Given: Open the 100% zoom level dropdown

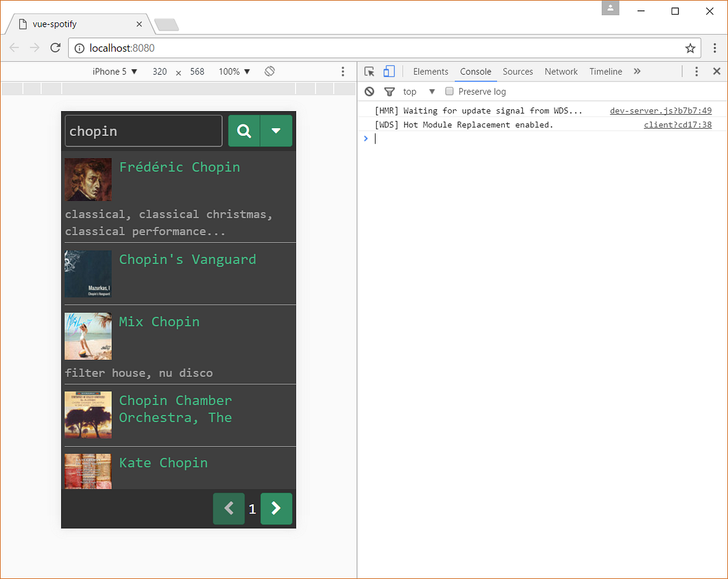Looking at the screenshot, I should pyautogui.click(x=234, y=71).
